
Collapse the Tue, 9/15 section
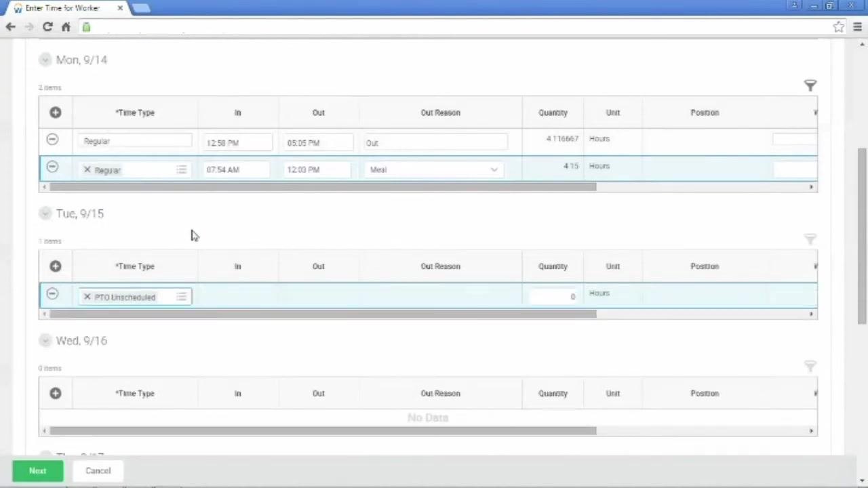(45, 213)
